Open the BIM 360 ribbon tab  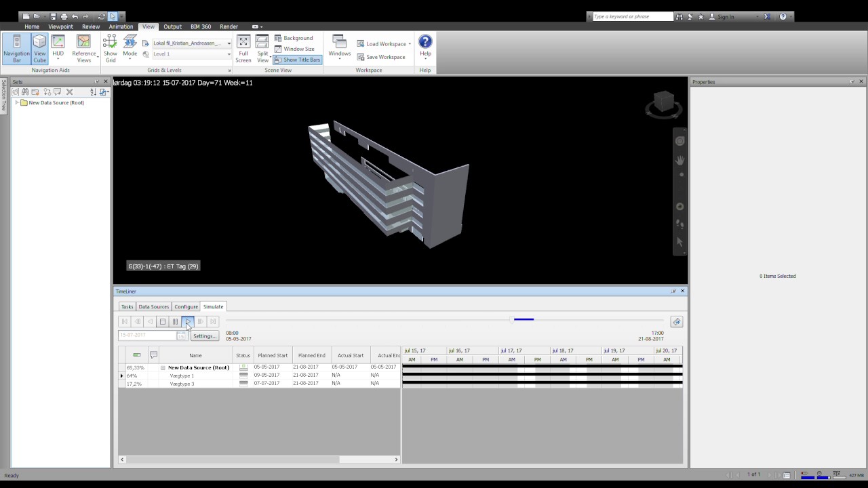[x=201, y=26]
